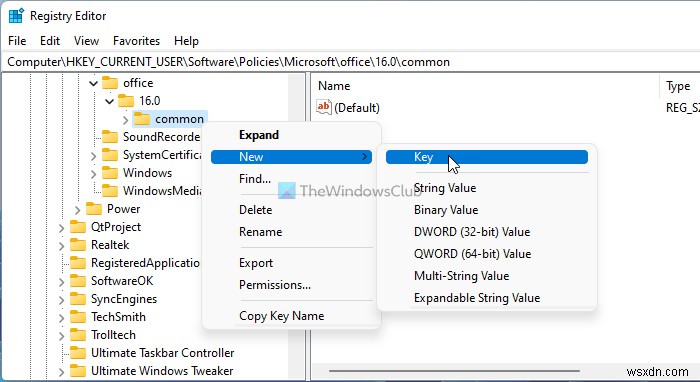Expand the SystemCertificates node chevron
This screenshot has width=700, height=382.
coord(93,156)
